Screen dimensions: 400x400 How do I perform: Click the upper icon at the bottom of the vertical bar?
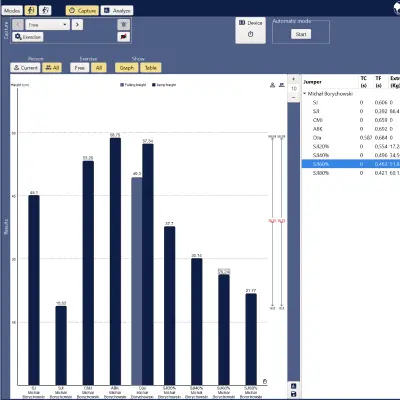(x=294, y=386)
